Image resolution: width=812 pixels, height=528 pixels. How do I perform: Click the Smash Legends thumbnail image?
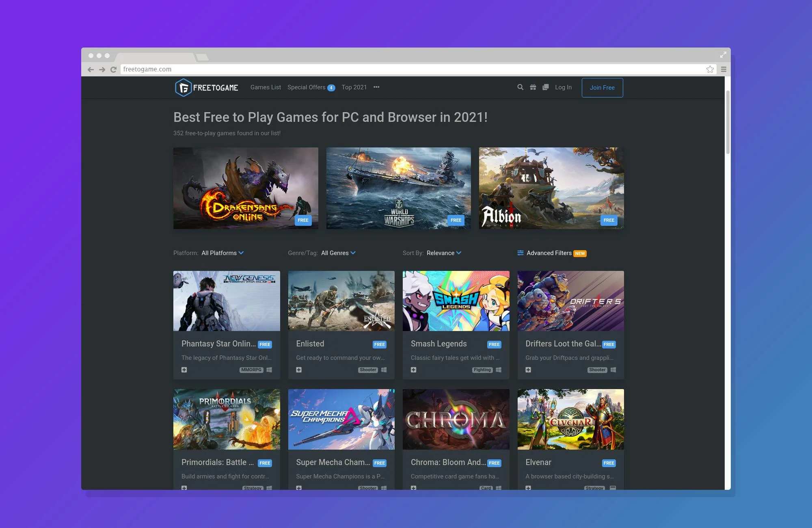(x=456, y=301)
